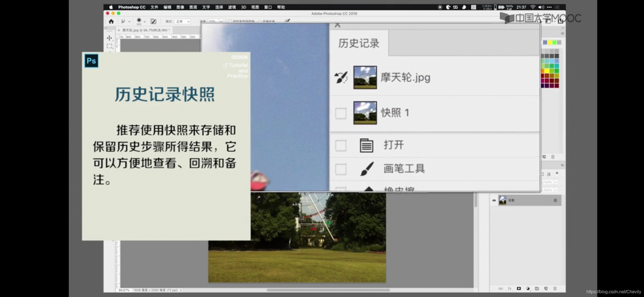Open the Apple menu
The height and width of the screenshot is (297, 644).
tap(111, 7)
